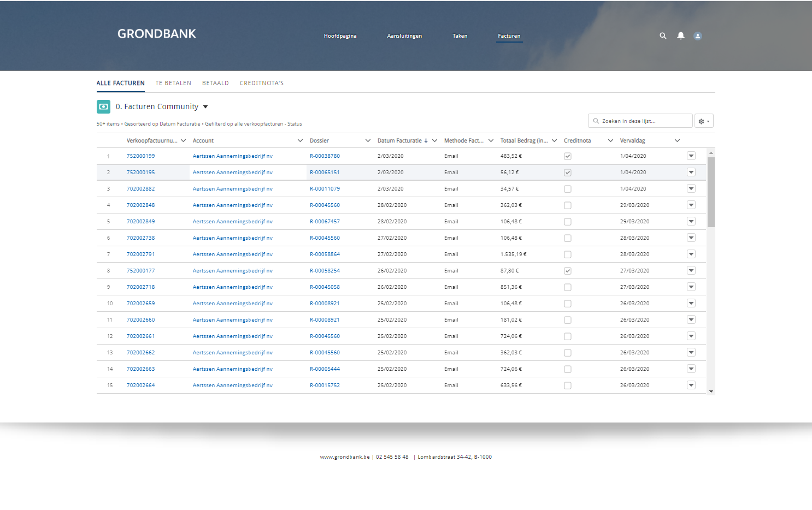This screenshot has width=812, height=510.
Task: Toggle Creditnota checkbox for invoice 752000199
Action: [x=568, y=156]
